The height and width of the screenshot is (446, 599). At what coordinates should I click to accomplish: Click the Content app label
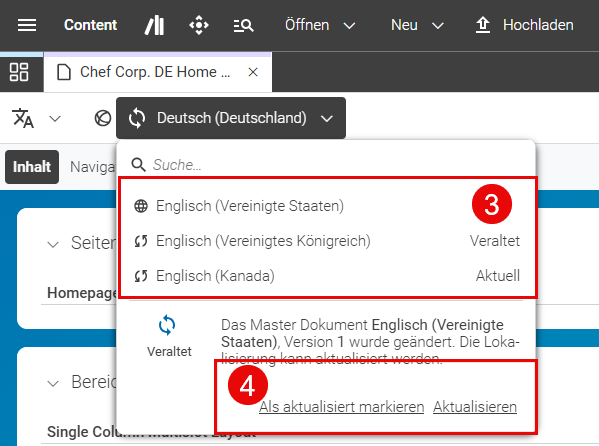91,25
